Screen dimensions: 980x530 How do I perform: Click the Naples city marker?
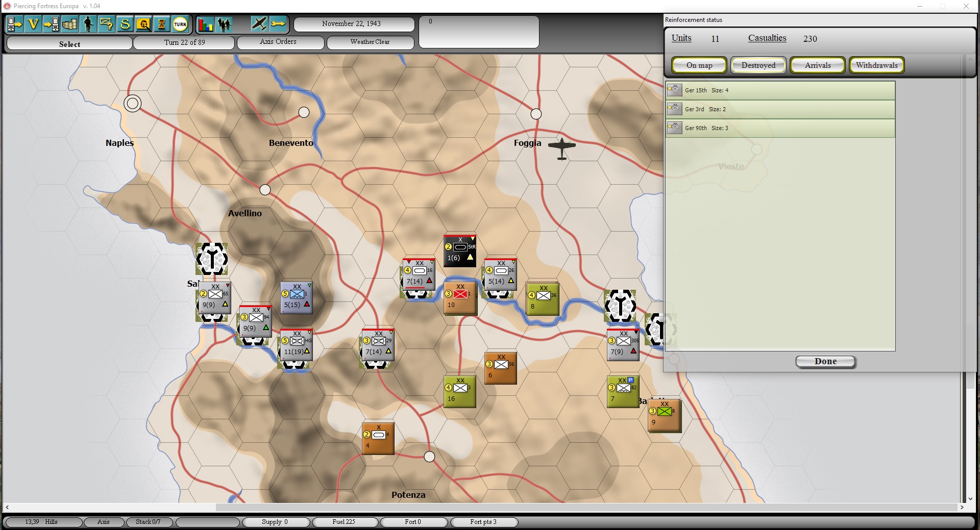(133, 104)
